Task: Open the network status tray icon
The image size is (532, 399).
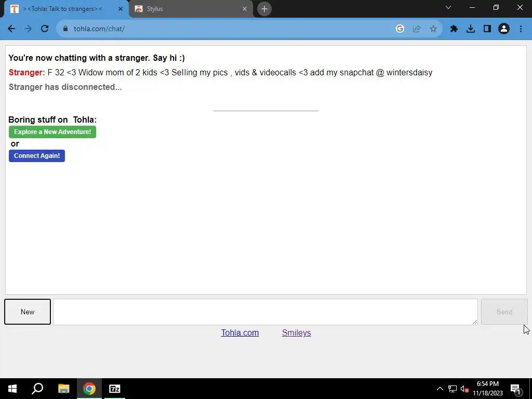Action: click(453, 389)
